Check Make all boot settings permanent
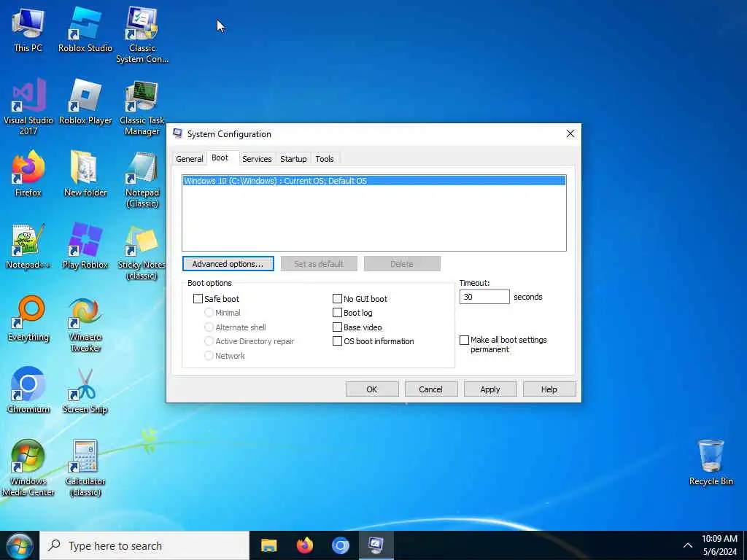Viewport: 747px width, 560px height. 464,340
